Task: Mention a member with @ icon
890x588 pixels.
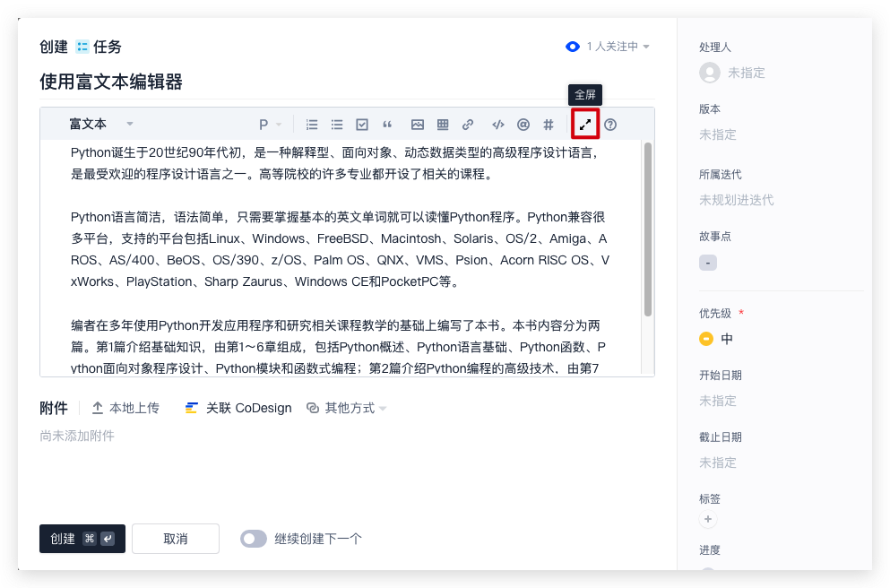Action: [x=523, y=125]
